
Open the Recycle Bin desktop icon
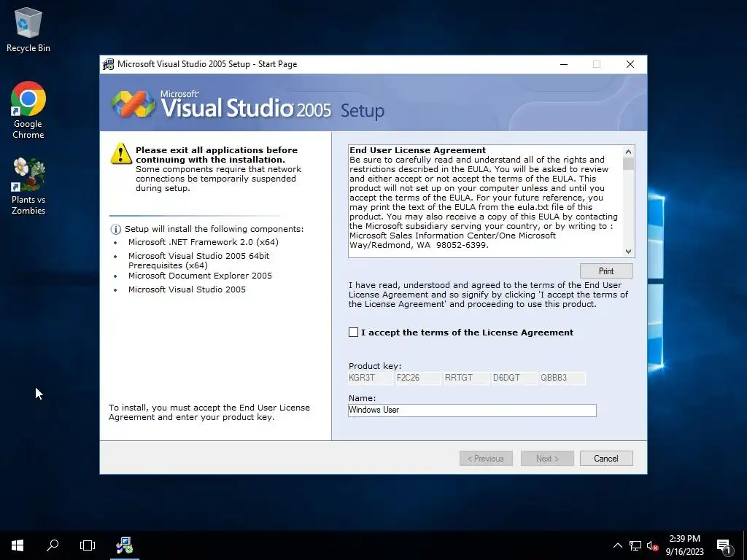[x=28, y=29]
